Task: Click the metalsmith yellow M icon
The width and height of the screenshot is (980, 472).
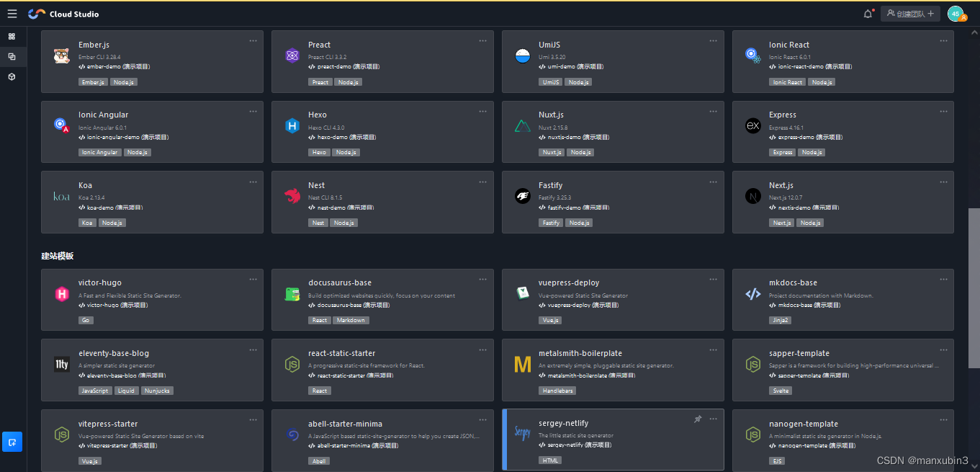Action: coord(522,365)
